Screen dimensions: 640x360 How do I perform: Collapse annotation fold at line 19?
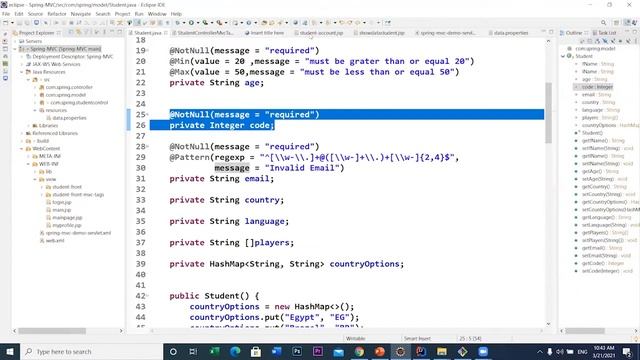(148, 51)
